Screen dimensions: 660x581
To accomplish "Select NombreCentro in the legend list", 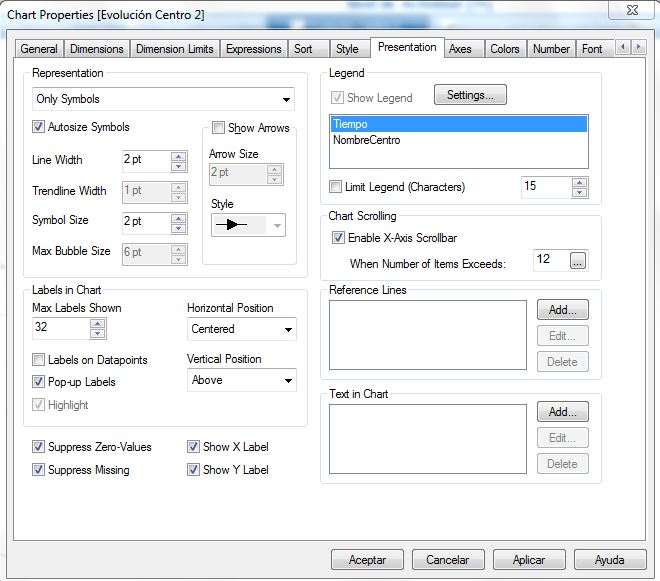I will 367,140.
